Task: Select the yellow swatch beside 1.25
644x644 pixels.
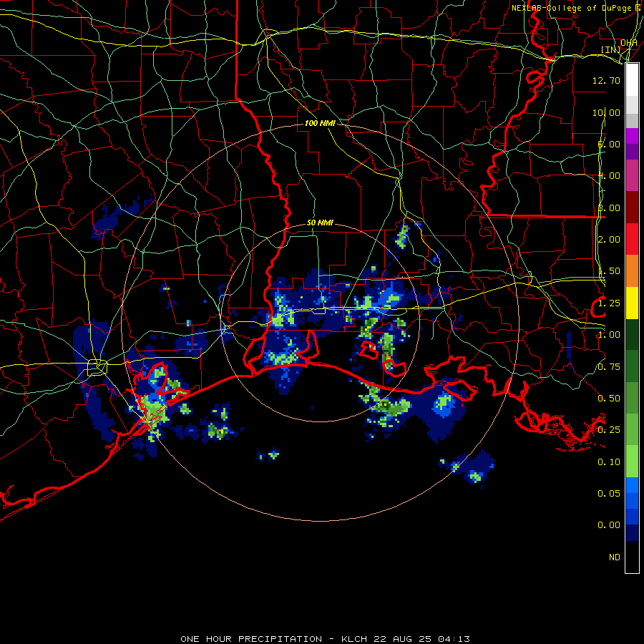Action: 632,303
